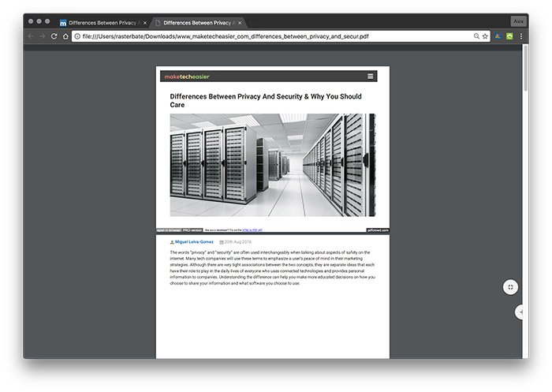View site info icon in address bar
552x392 pixels.
pyautogui.click(x=77, y=36)
